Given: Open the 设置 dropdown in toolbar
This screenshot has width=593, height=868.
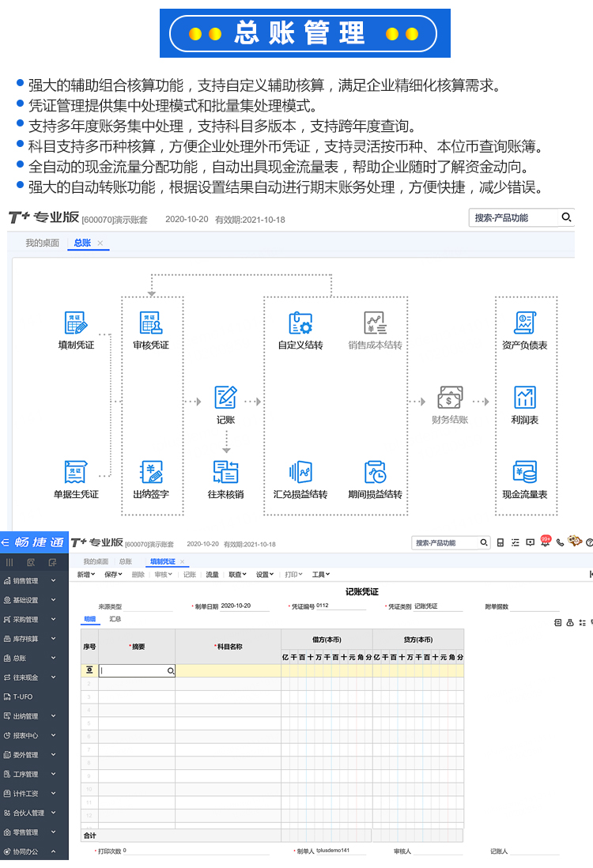Looking at the screenshot, I should (x=265, y=575).
